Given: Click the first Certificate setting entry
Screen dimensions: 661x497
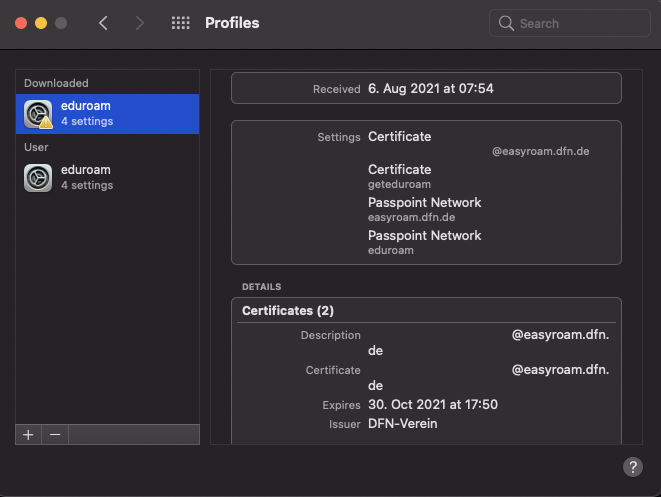Looking at the screenshot, I should tap(400, 137).
